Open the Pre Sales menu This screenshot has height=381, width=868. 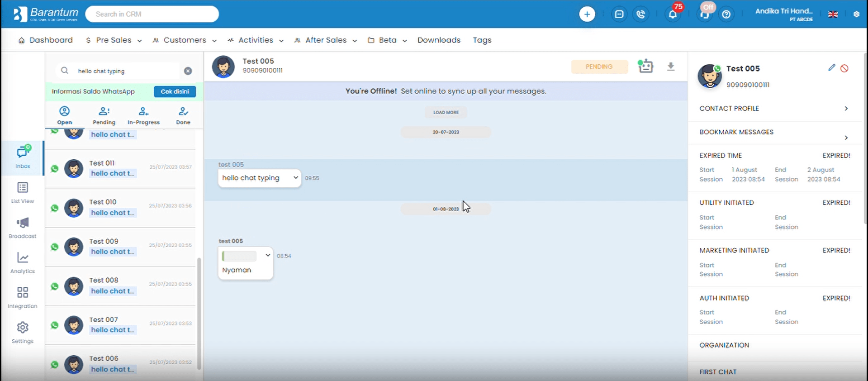(114, 40)
